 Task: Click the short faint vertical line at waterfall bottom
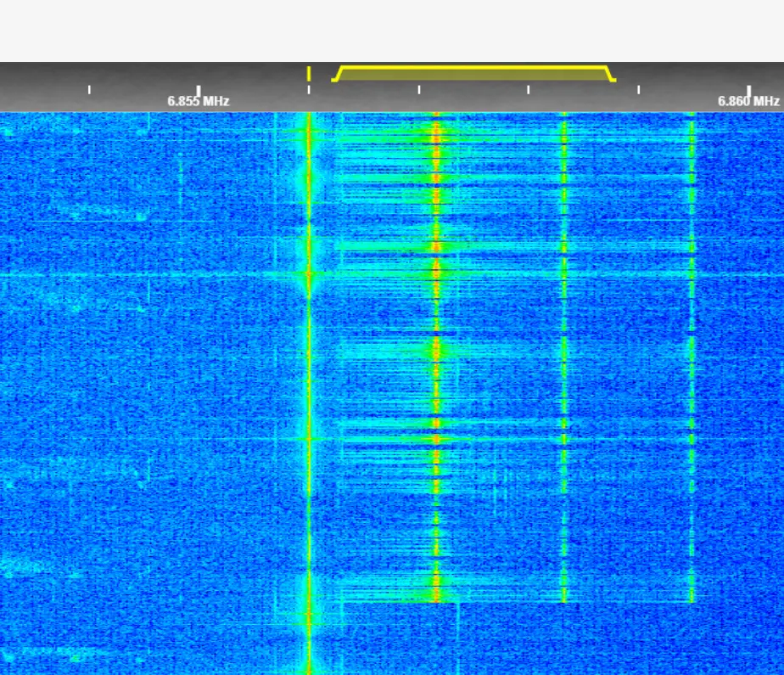click(x=458, y=637)
